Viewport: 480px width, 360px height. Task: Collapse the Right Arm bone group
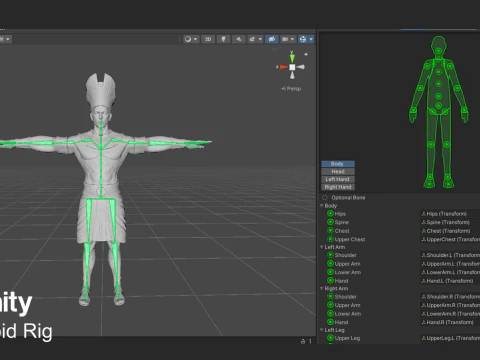[x=322, y=288]
